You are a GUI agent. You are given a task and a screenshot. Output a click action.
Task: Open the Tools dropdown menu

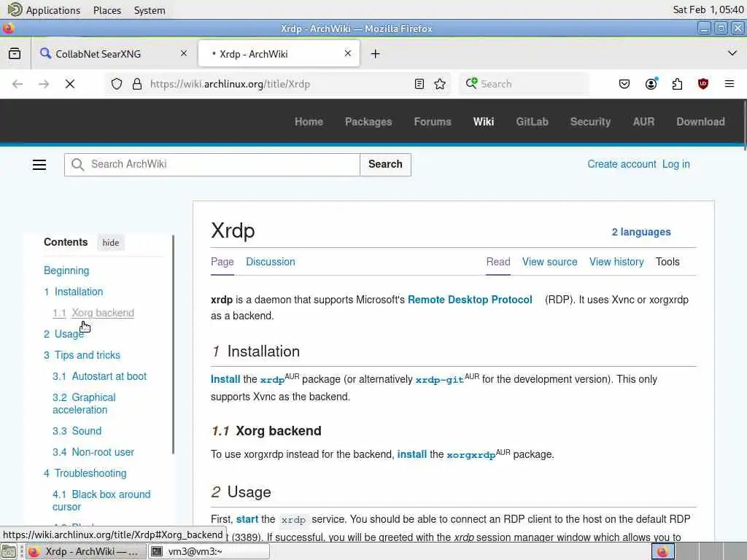point(667,262)
